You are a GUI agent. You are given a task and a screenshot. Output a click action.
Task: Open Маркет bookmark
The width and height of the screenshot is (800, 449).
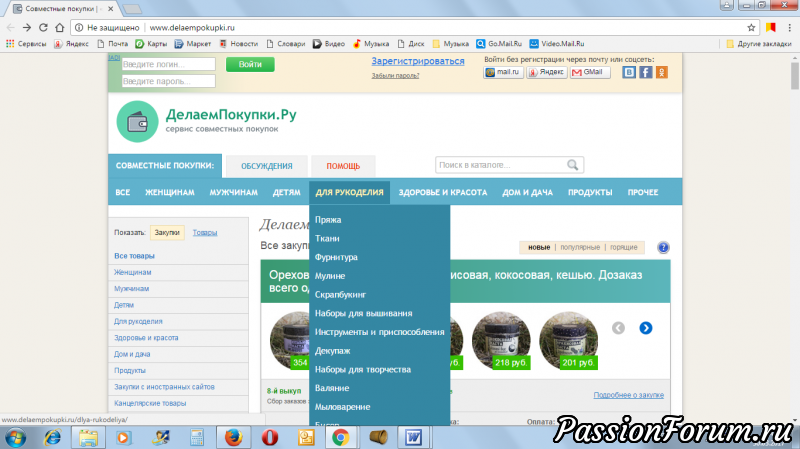click(x=193, y=44)
